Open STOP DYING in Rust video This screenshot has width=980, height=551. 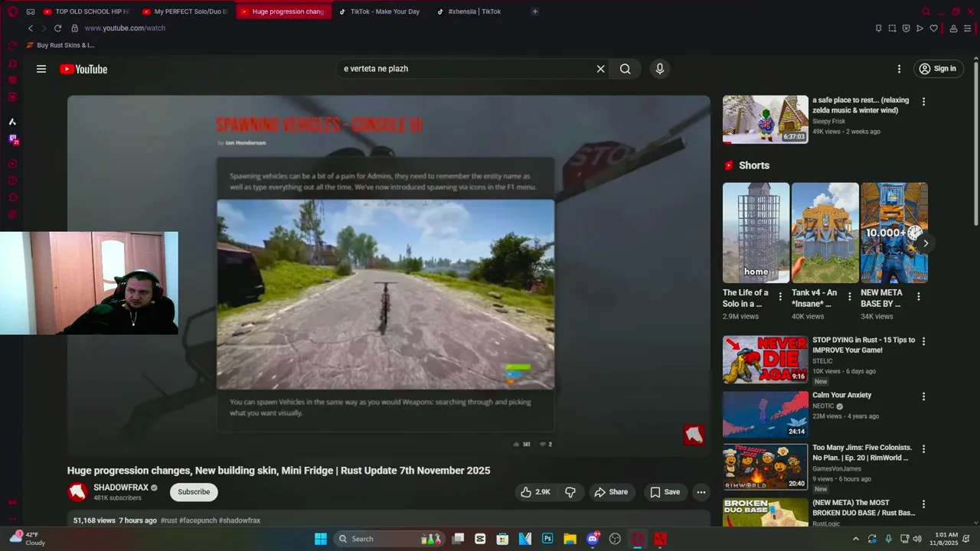(x=765, y=360)
